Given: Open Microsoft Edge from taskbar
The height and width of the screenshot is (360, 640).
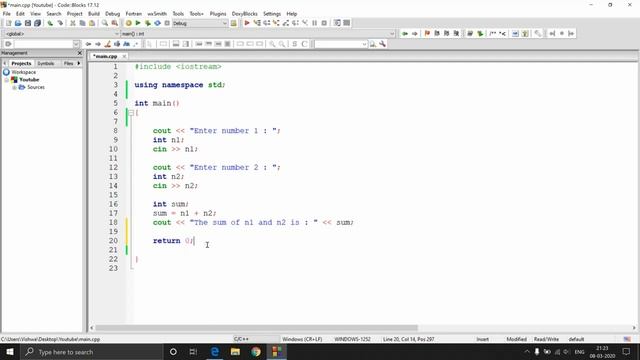Looking at the screenshot, I should 215,352.
